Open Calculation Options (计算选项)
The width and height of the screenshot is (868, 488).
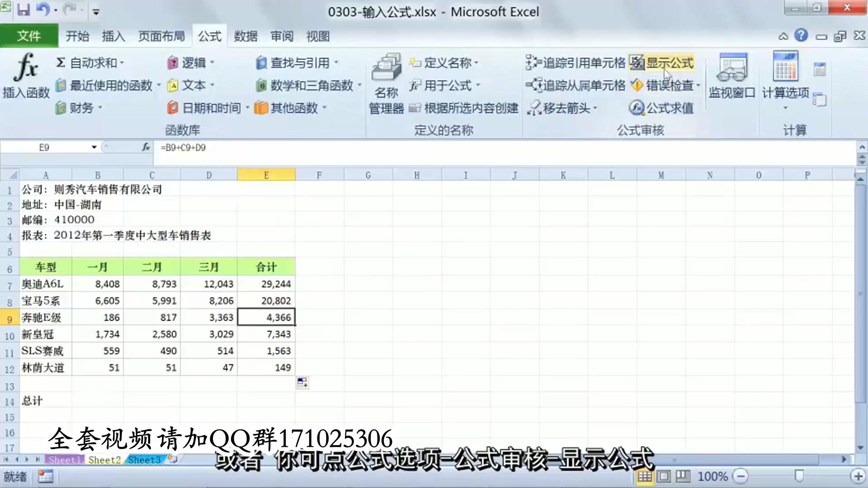click(x=785, y=80)
